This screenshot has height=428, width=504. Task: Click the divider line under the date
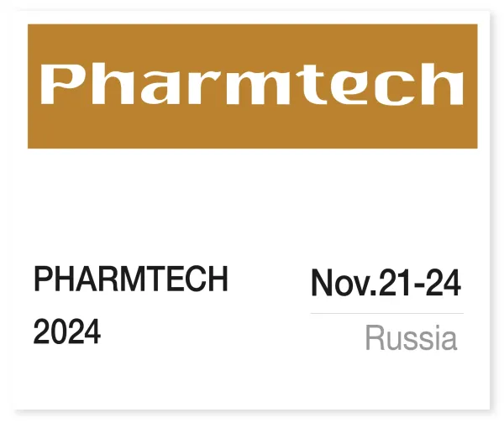(386, 313)
